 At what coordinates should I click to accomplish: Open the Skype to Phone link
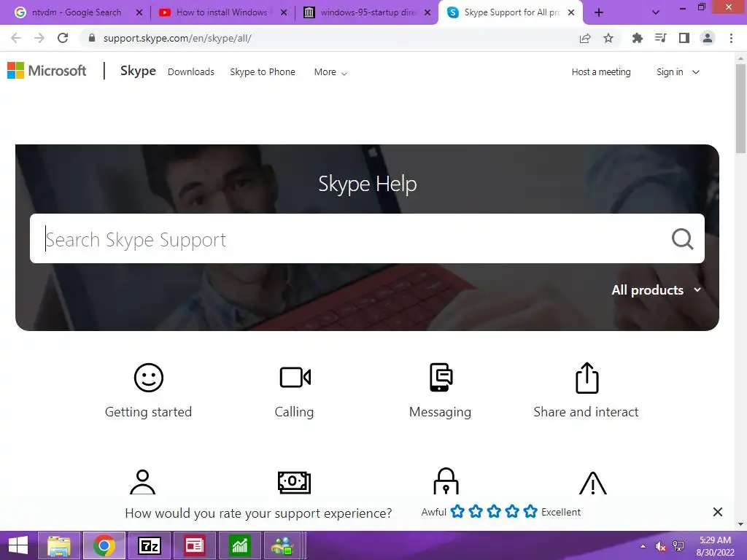(263, 72)
